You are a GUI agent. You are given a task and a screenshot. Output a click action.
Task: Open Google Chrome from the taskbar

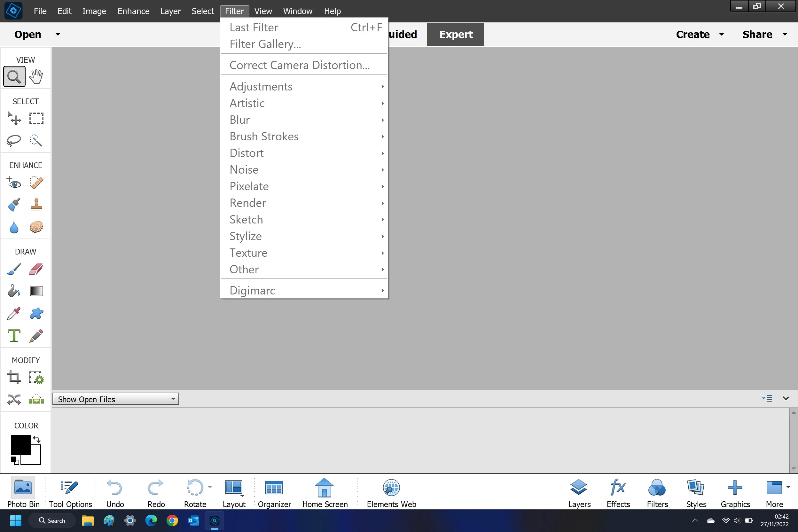tap(172, 520)
